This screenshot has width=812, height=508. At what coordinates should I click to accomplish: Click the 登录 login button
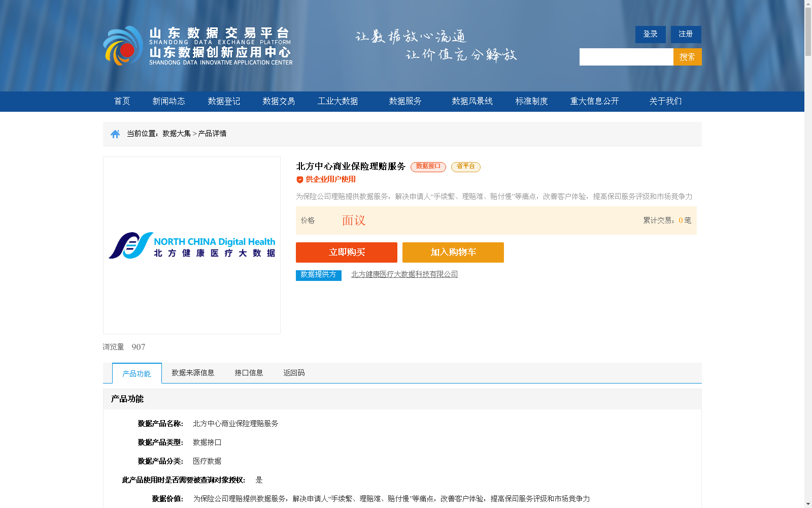(x=651, y=34)
